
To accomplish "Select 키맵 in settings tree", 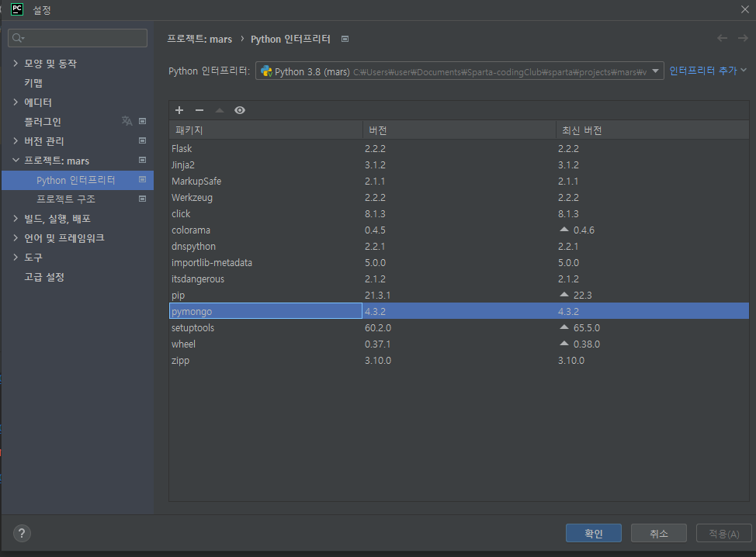I will coord(33,83).
